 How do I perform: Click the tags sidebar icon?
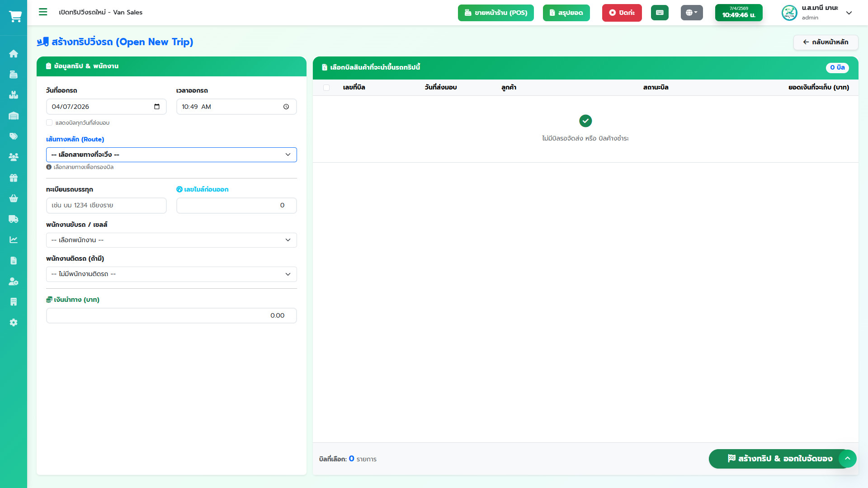14,136
